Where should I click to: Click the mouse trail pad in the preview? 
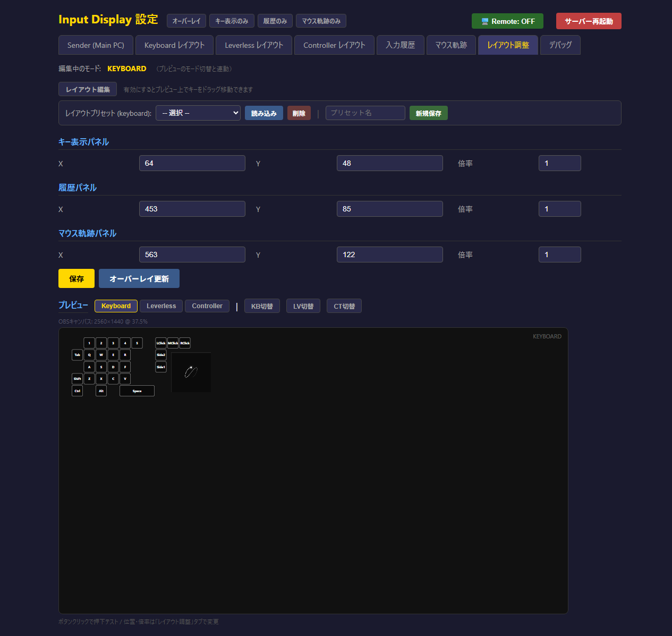pos(191,372)
